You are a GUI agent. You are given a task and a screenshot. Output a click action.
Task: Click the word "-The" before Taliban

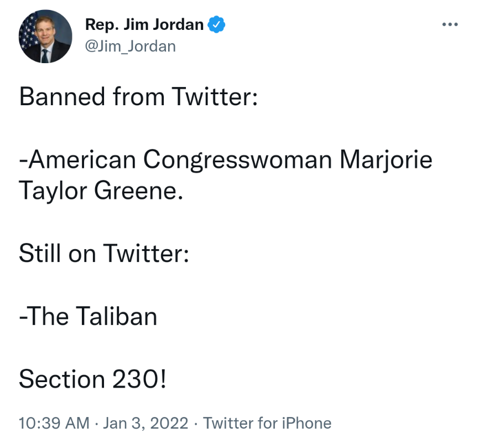[x=43, y=317]
